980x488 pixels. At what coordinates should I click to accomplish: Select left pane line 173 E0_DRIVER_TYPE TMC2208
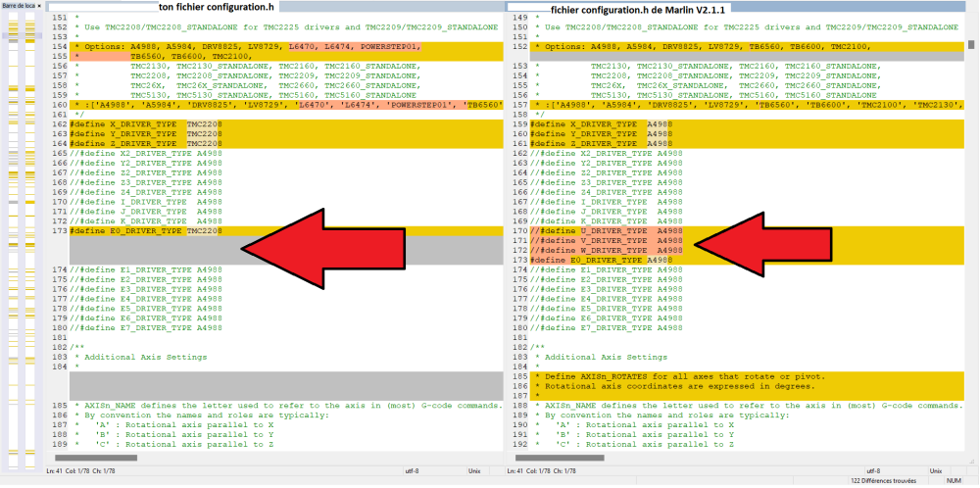point(286,231)
